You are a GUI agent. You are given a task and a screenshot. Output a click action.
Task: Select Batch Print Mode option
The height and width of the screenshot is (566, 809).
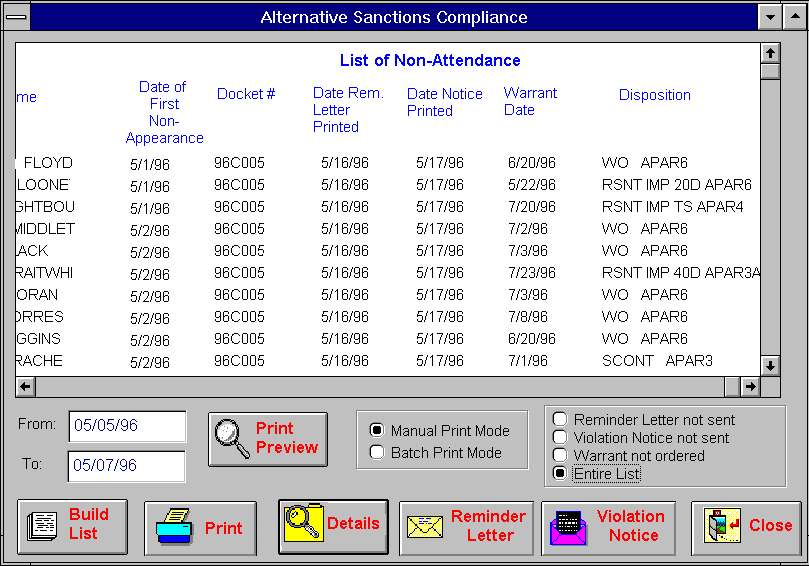coord(377,452)
